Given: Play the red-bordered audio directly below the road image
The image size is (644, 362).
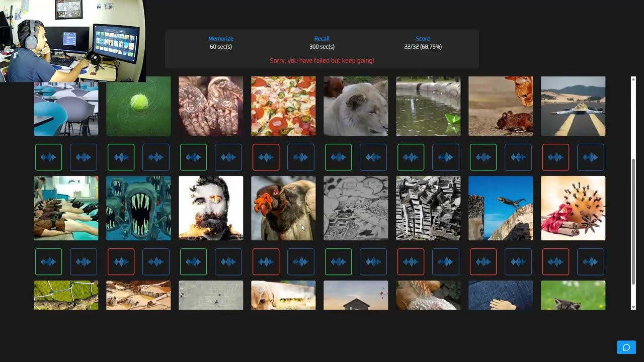Looking at the screenshot, I should coord(555,157).
